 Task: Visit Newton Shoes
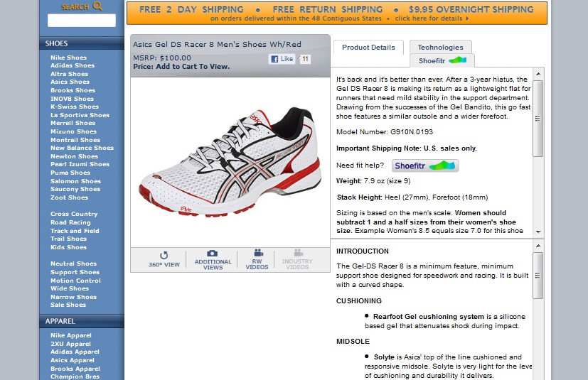(74, 157)
